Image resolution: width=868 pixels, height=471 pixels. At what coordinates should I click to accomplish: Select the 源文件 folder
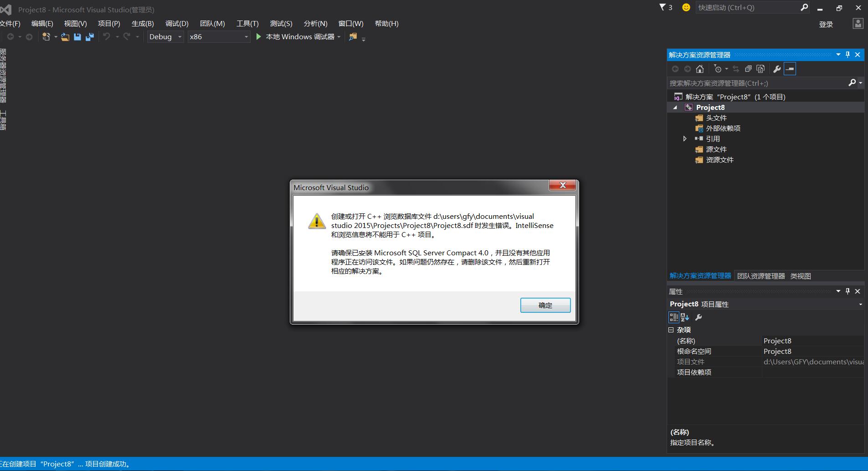[x=716, y=149]
